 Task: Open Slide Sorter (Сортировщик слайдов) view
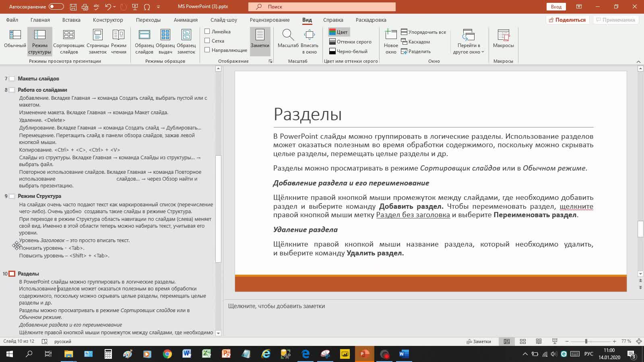click(69, 41)
